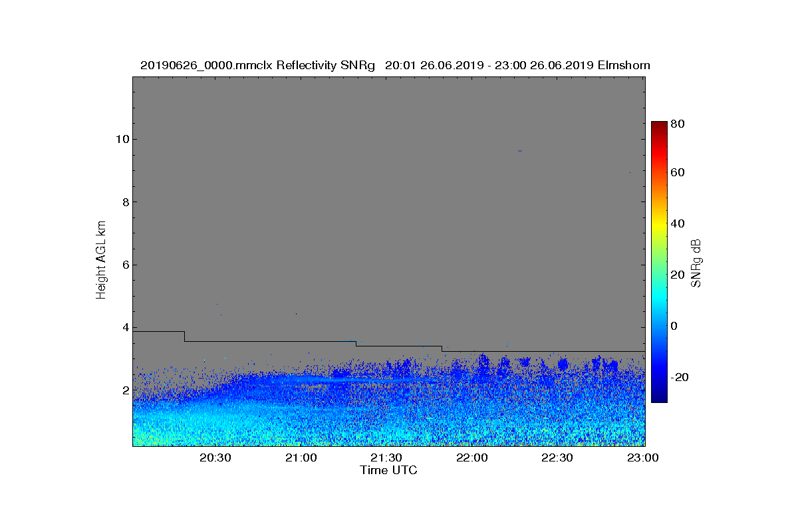Click the 22:00 time tick label

pos(471,458)
